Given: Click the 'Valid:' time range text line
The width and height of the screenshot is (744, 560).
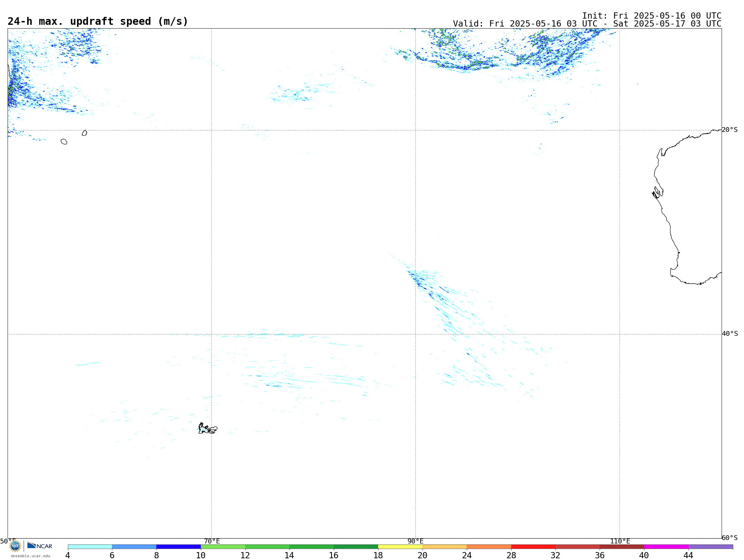Looking at the screenshot, I should click(587, 24).
